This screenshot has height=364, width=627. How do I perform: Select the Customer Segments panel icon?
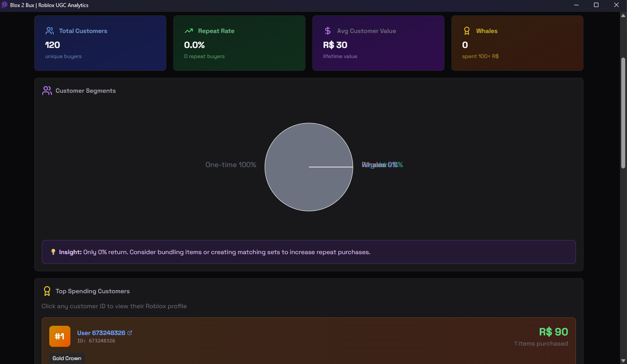(x=47, y=90)
